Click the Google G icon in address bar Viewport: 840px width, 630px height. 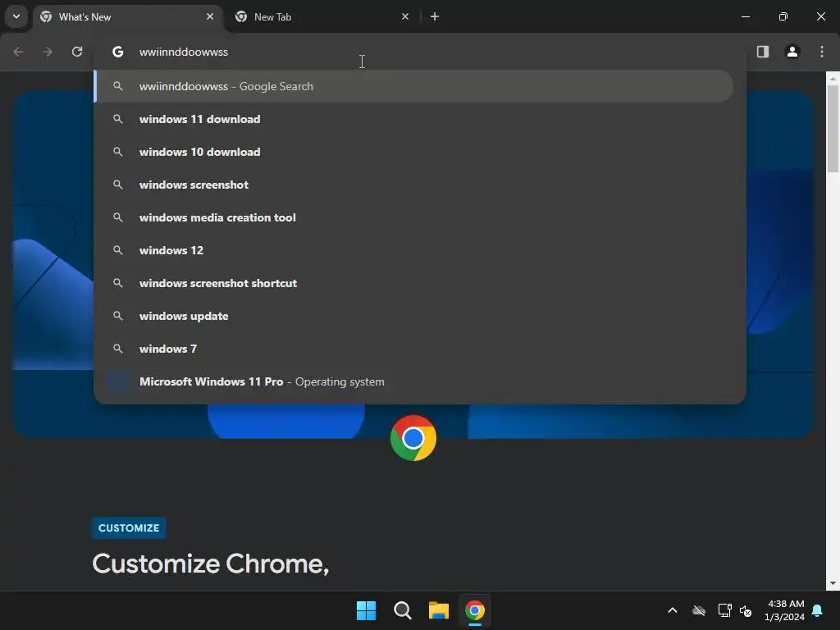(118, 52)
